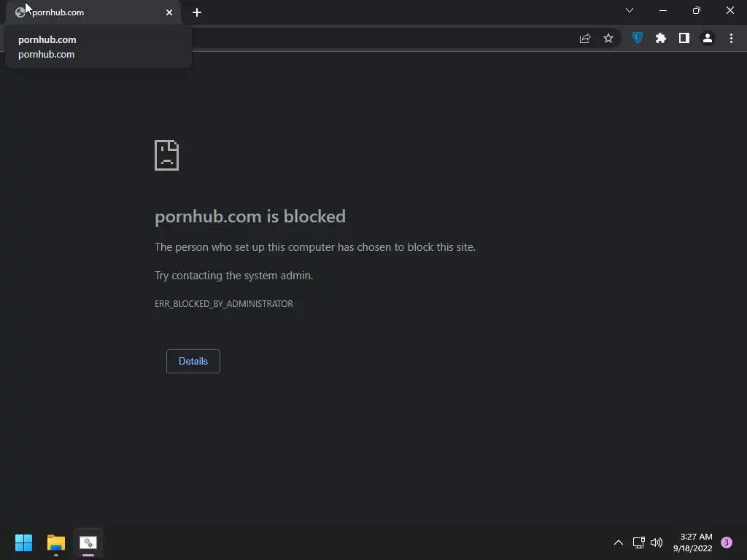Viewport: 747px width, 560px height.
Task: Close the browser window
Action: pyautogui.click(x=729, y=10)
